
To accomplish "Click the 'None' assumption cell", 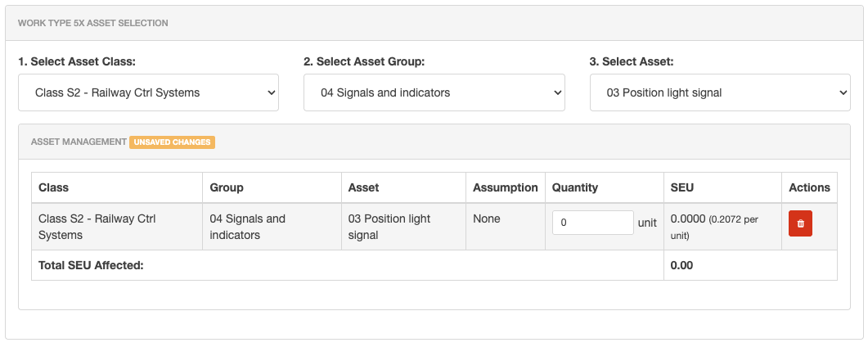I will tap(506, 227).
